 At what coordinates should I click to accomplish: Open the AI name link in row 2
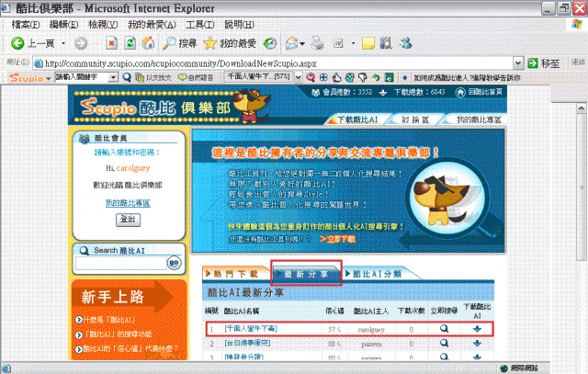[x=247, y=343]
